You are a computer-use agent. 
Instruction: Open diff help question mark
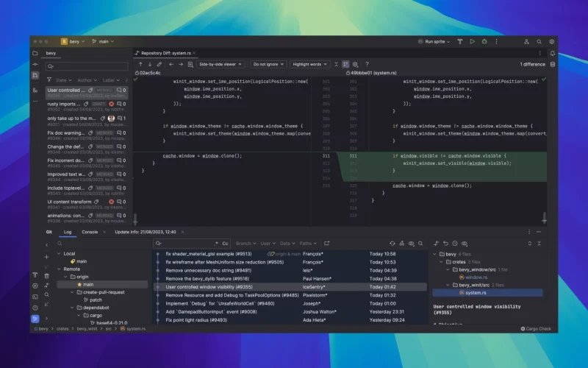[x=367, y=64]
